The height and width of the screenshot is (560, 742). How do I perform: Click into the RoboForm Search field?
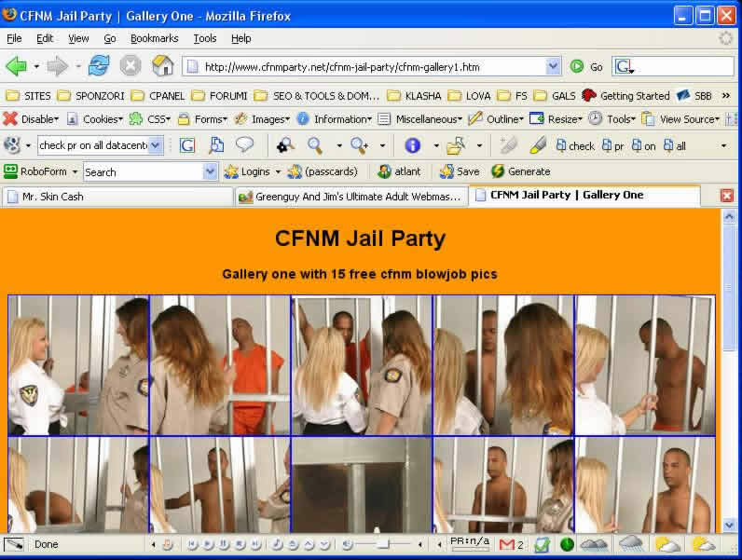coord(143,171)
